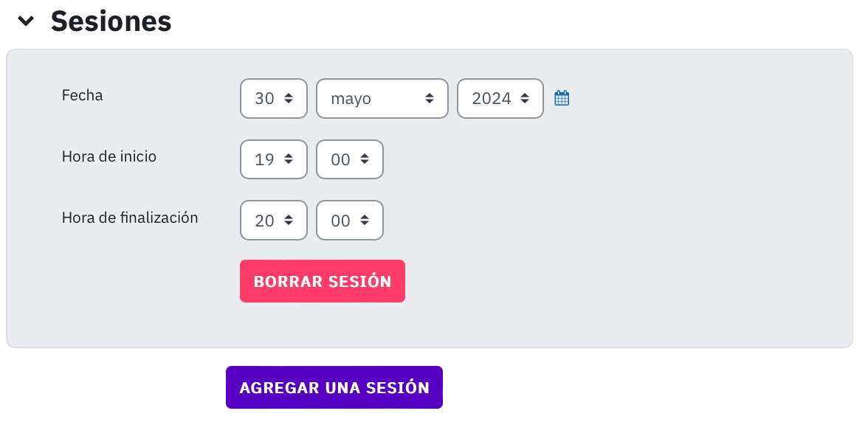
Task: Open the calendar date picker icon
Action: click(561, 98)
